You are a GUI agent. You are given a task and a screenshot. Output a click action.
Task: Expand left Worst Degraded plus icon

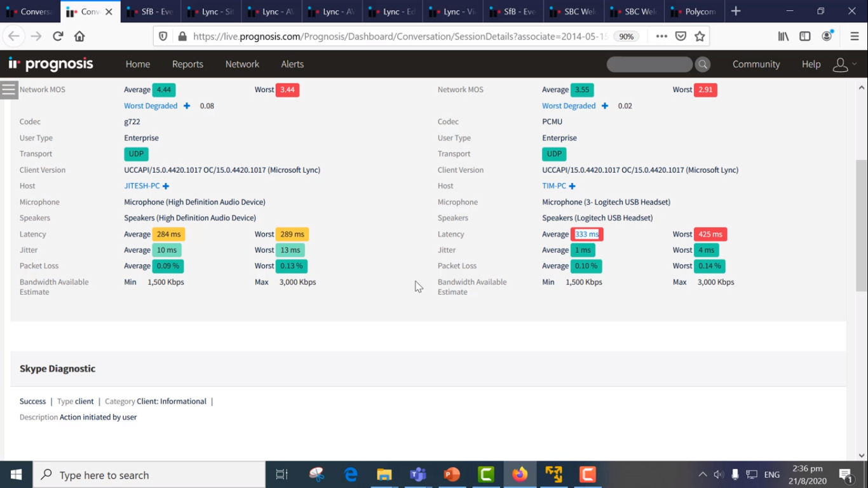click(x=187, y=106)
